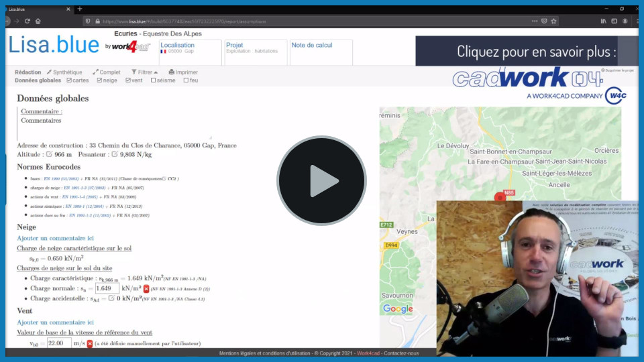Reset Charge normale with red X icon
Viewport: 644px width, 362px height.
tap(146, 289)
